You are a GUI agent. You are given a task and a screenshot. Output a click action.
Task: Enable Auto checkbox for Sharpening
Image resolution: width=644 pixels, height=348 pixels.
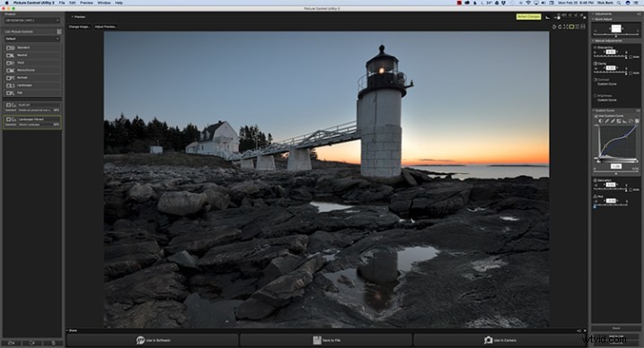[x=631, y=57]
